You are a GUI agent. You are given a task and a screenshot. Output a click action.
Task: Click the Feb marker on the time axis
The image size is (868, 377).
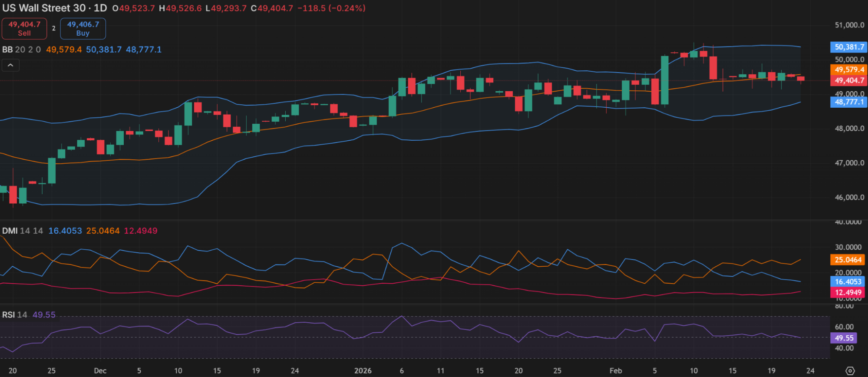point(615,370)
